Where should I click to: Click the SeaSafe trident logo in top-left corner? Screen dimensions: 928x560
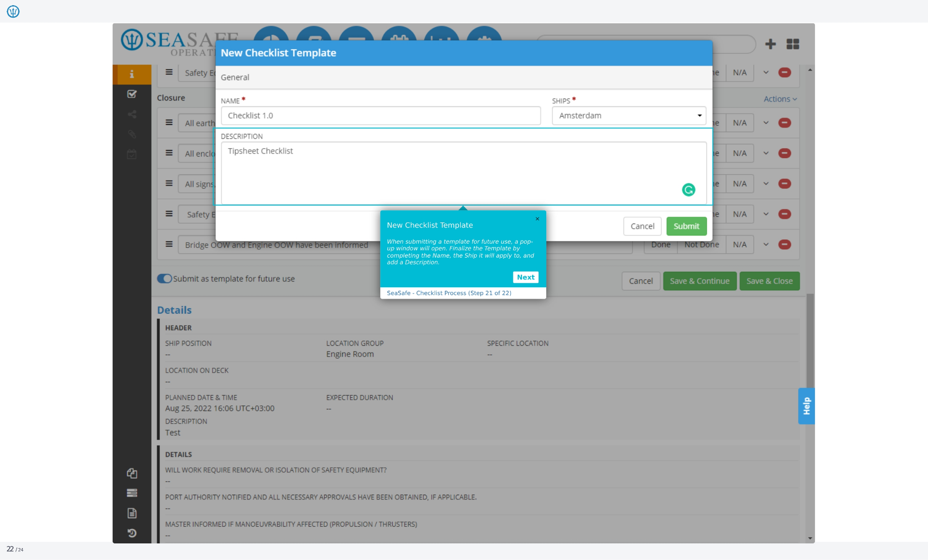(x=13, y=11)
